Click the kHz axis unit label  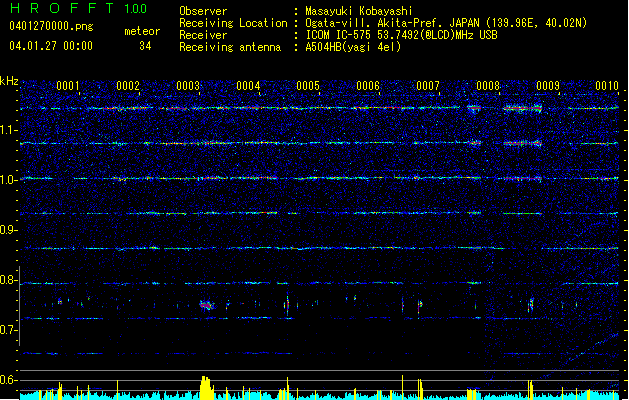9,81
